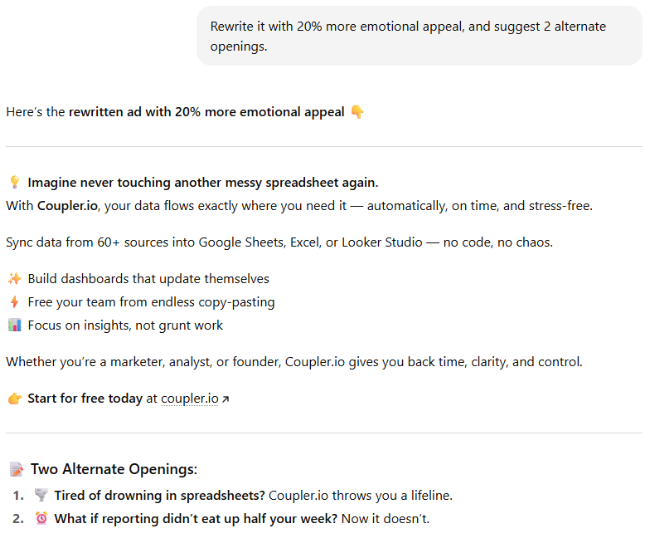Image resolution: width=650 pixels, height=537 pixels.
Task: Click bold "rewritten ad with 20% more emotional appeal"
Action: coord(206,112)
